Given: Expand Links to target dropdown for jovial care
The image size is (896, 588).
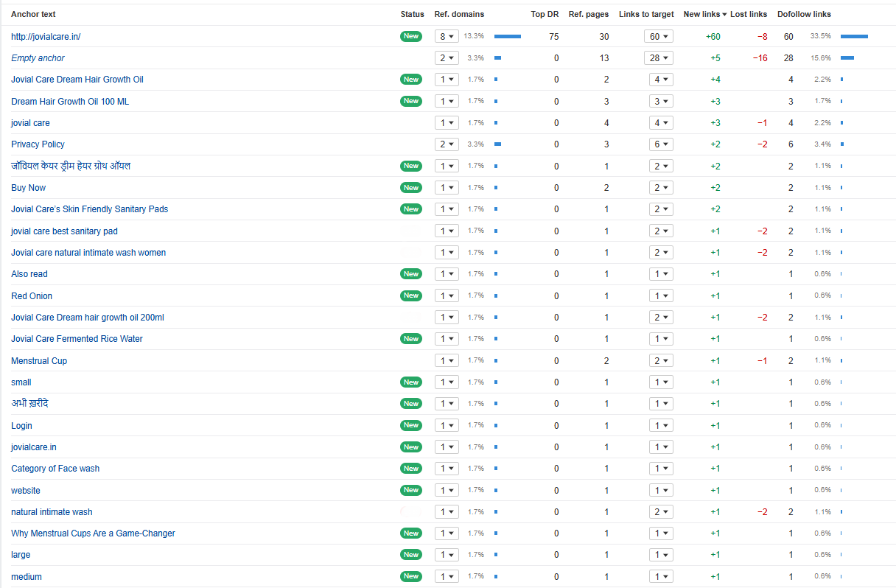Looking at the screenshot, I should (x=660, y=123).
